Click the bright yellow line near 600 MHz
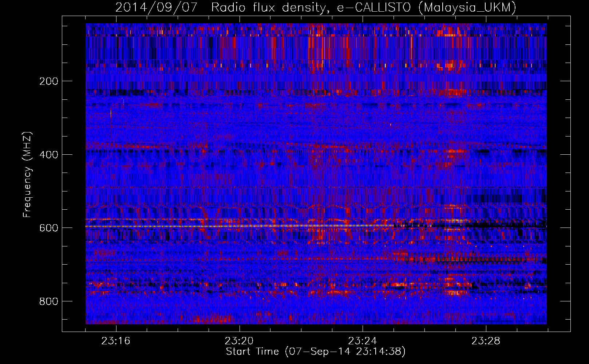 click(240, 226)
